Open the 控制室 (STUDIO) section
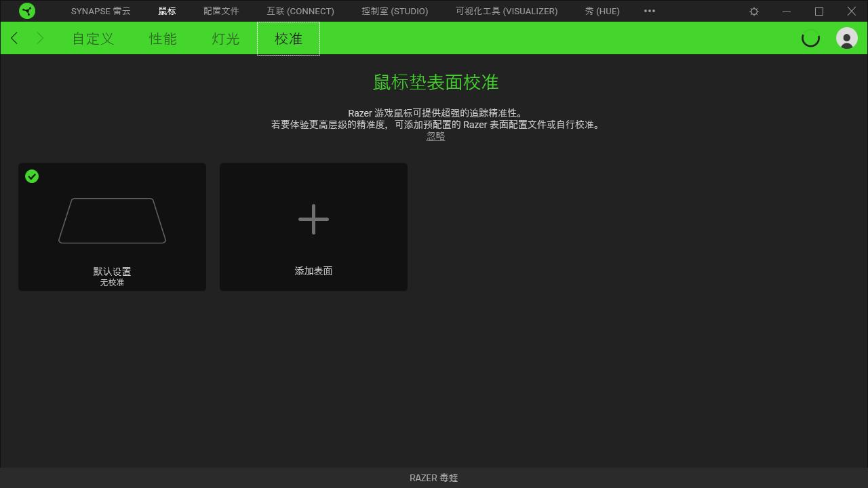The width and height of the screenshot is (868, 488). coord(395,11)
